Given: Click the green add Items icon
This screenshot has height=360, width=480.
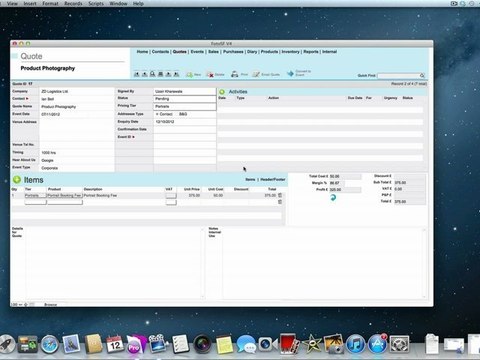Looking at the screenshot, I should [x=17, y=180].
